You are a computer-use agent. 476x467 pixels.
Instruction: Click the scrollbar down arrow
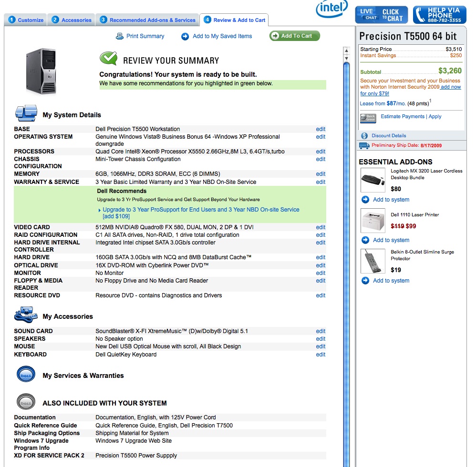coord(346,58)
